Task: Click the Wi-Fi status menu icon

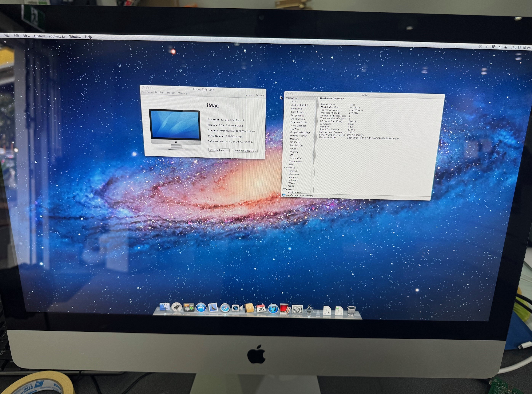Action: 493,47
